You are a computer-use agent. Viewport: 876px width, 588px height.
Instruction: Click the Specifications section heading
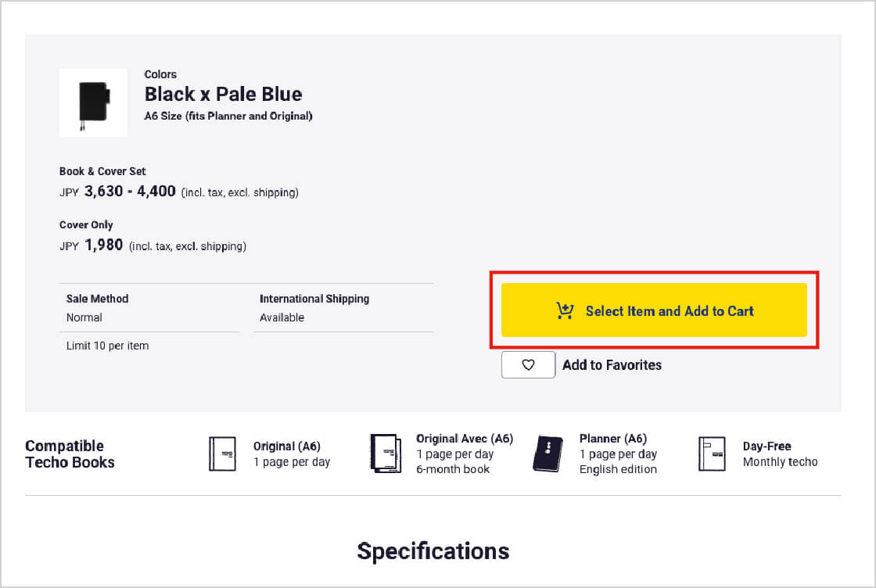(x=433, y=551)
